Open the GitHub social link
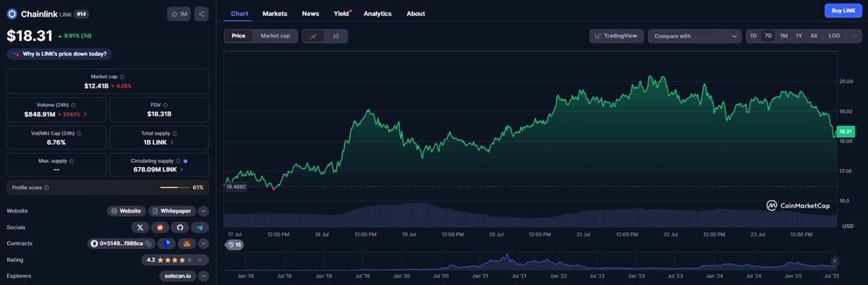The height and width of the screenshot is (285, 868). (x=180, y=227)
